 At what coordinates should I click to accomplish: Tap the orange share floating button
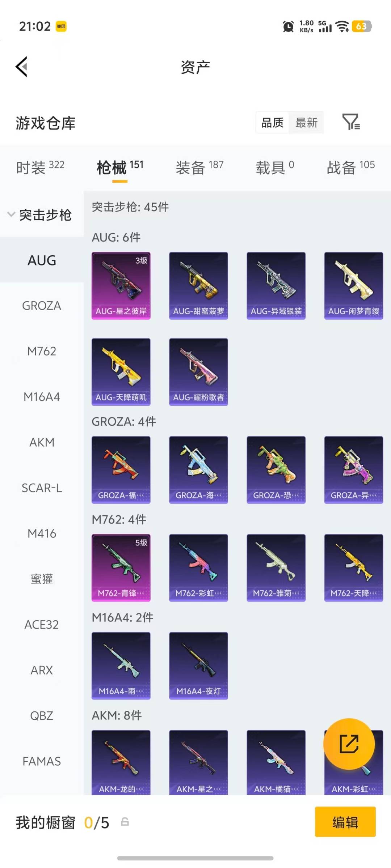pyautogui.click(x=349, y=744)
